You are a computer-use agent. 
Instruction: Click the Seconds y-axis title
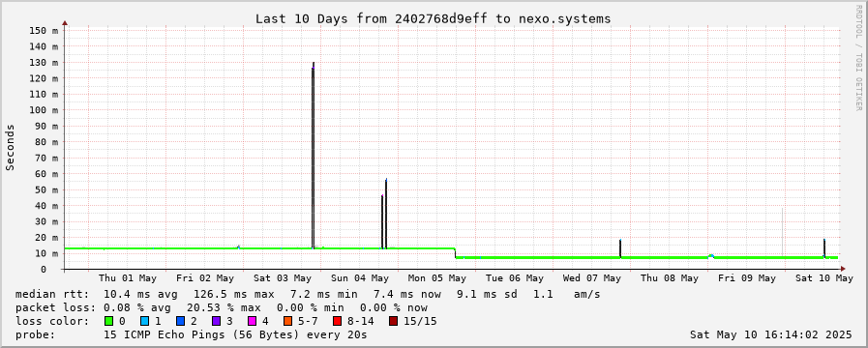click(10, 147)
